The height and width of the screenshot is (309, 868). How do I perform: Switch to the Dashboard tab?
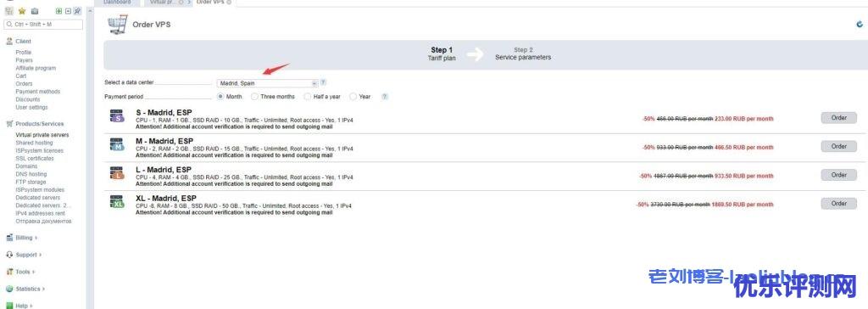pyautogui.click(x=117, y=3)
